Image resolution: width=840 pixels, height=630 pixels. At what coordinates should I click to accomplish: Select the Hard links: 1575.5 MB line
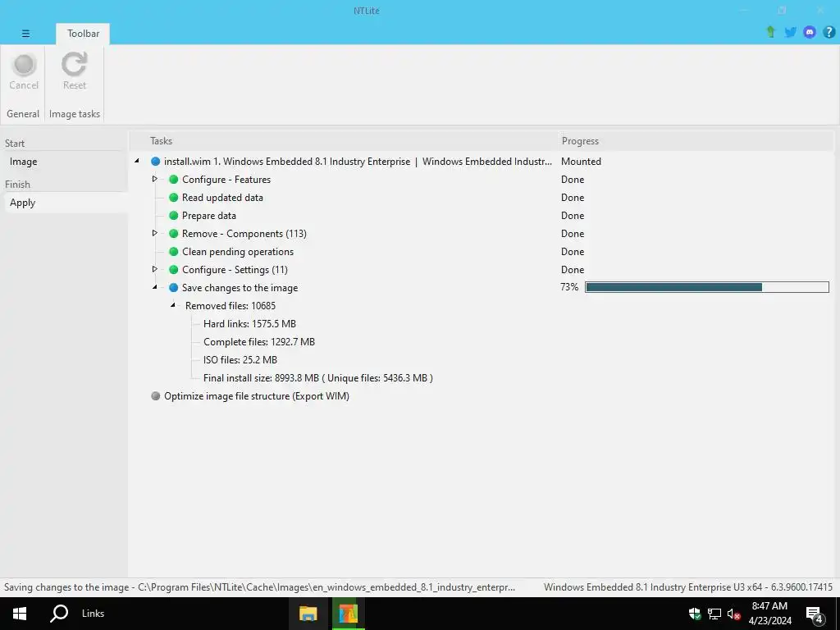249,323
